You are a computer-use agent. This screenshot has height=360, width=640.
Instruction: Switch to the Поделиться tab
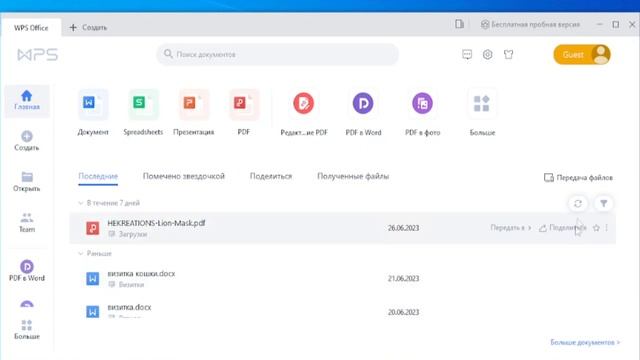click(x=271, y=176)
